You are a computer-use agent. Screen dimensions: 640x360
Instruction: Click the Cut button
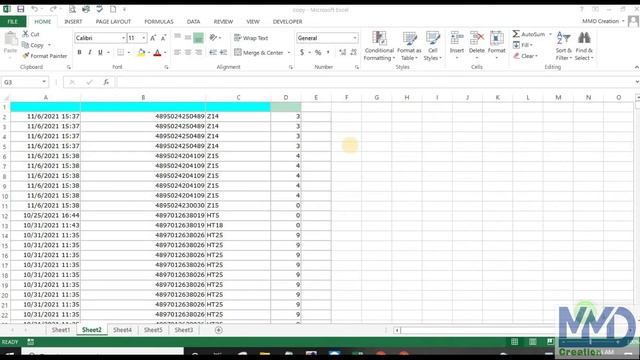click(x=31, y=34)
